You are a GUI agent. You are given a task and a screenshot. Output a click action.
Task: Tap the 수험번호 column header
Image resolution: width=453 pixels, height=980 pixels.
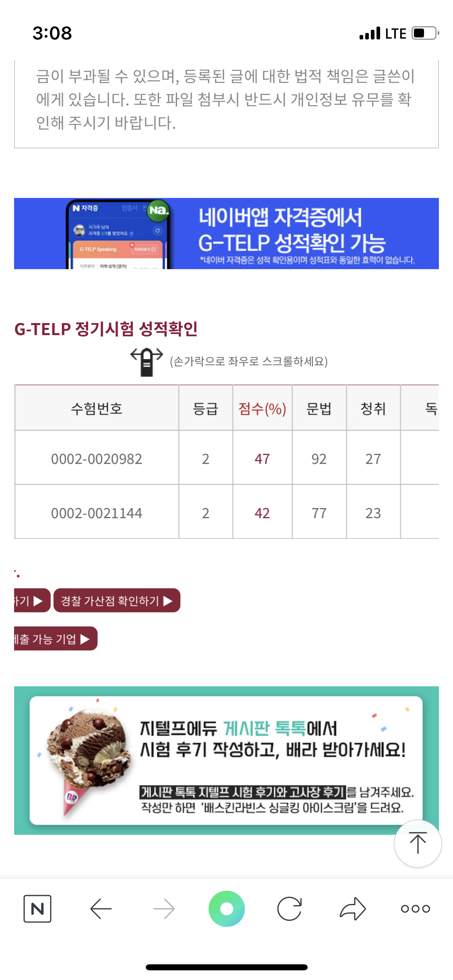97,409
